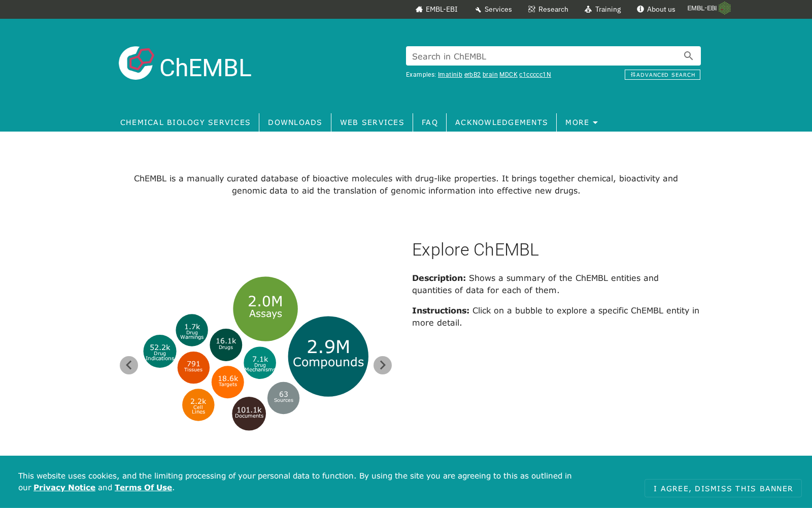Click the Explore ChEMBL heading
Screen dimensions: 812x508
click(476, 250)
